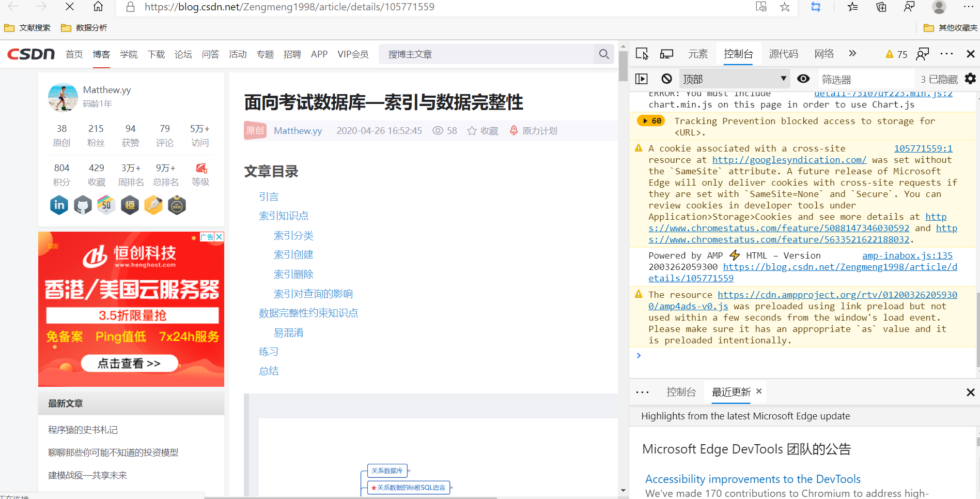Close the 恒创科技 ad with X
Viewport: 980px width, 499px height.
click(x=220, y=237)
